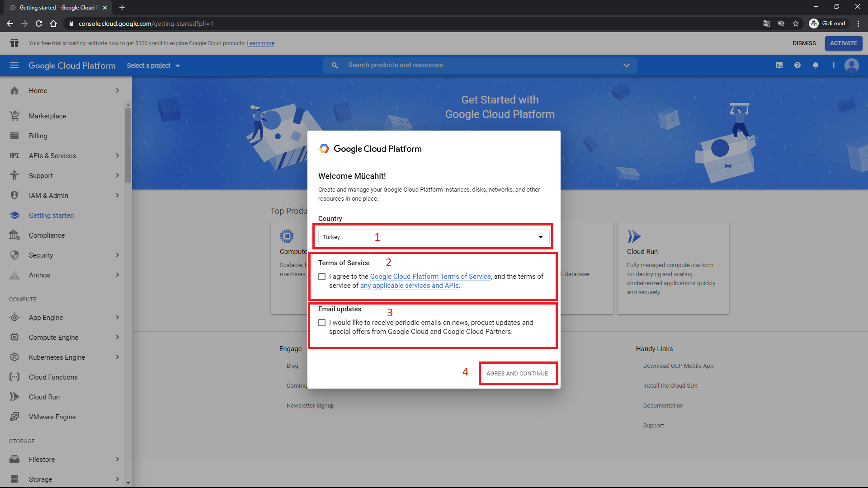Expand the IAM & Admin submenu chevron
Screen dimensions: 868x488
118,195
